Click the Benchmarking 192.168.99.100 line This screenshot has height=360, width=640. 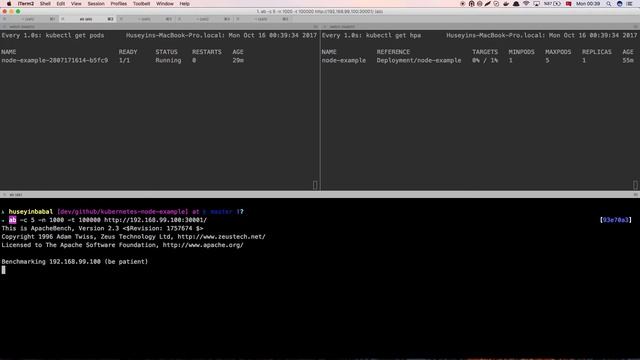point(75,262)
